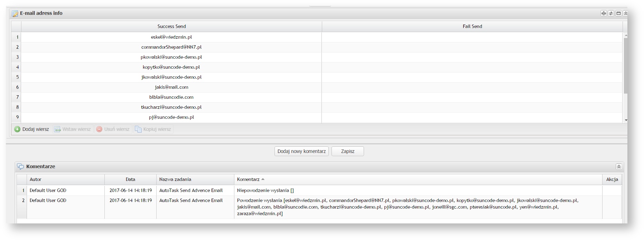Click the maximize window icon in the E-mail panel header
Viewport: 644px width, 240px height.
(x=619, y=13)
